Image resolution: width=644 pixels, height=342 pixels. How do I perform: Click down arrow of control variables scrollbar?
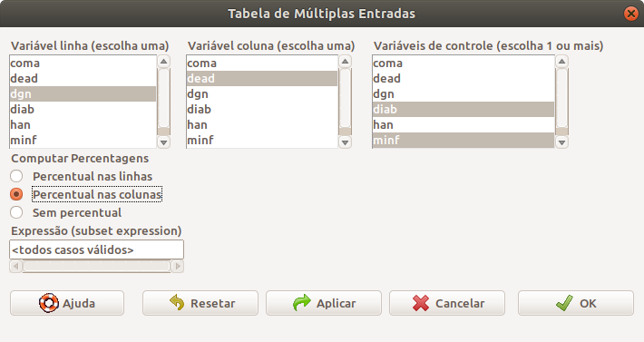point(561,142)
